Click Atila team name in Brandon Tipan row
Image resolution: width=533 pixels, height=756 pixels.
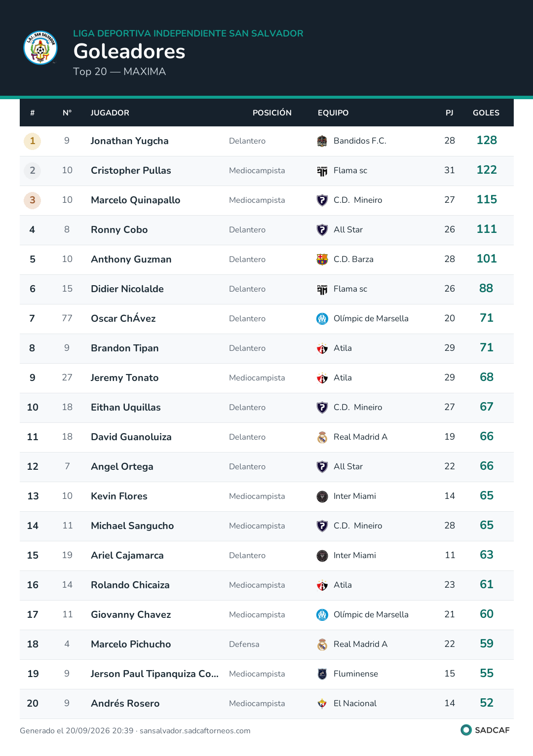pos(343,348)
